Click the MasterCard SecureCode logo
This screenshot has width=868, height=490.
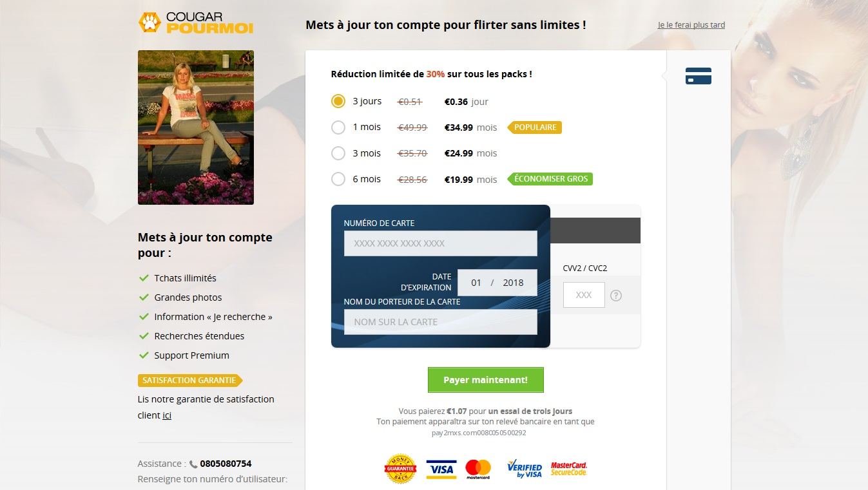click(569, 469)
